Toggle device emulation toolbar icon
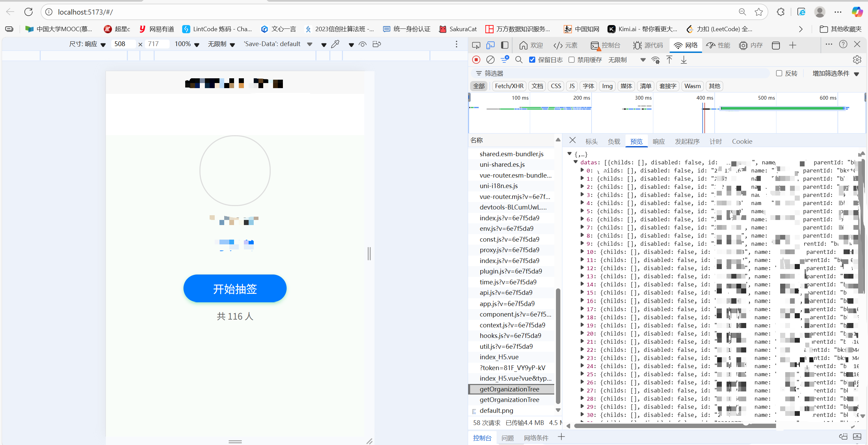This screenshot has height=445, width=868. pyautogui.click(x=490, y=45)
